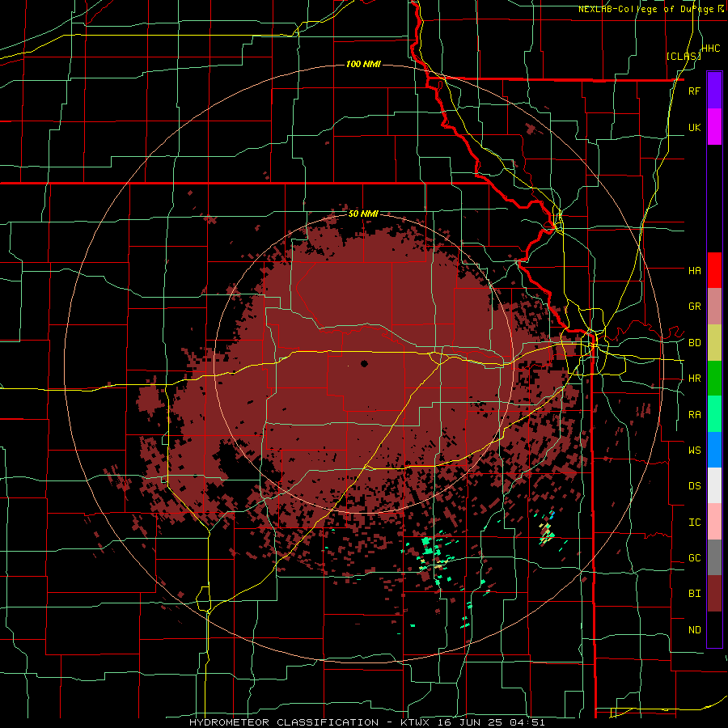This screenshot has width=728, height=728.
Task: Click the blue WS legend swatch
Action: pyautogui.click(x=714, y=450)
